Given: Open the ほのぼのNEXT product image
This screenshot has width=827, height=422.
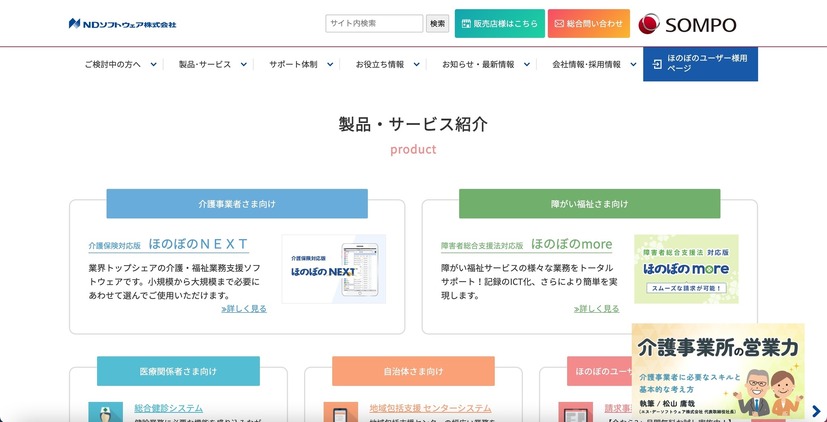Looking at the screenshot, I should [x=333, y=269].
